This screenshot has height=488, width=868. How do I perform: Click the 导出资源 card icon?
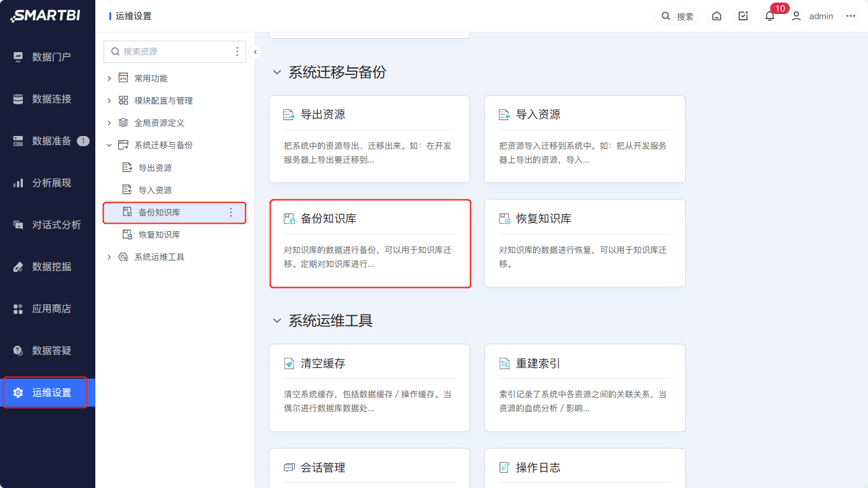[289, 115]
